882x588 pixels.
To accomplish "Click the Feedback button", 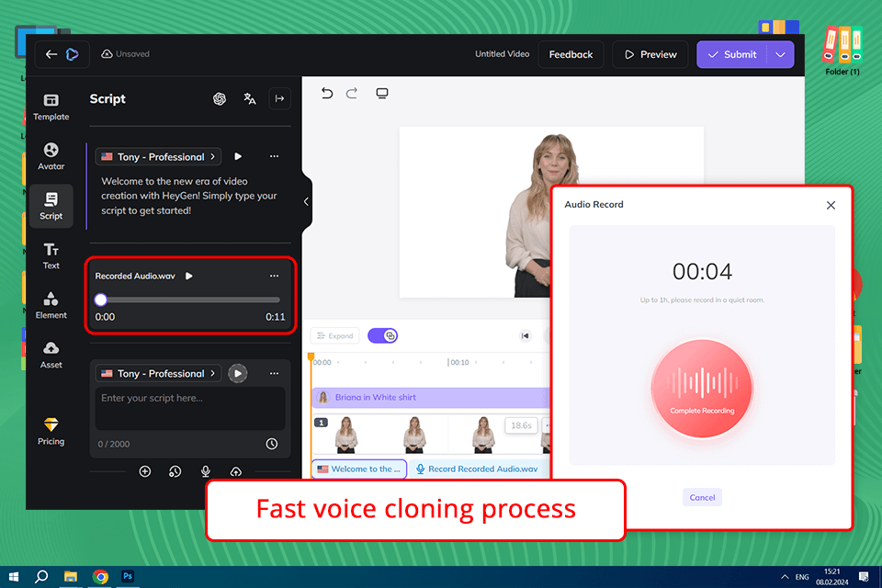I will point(571,54).
